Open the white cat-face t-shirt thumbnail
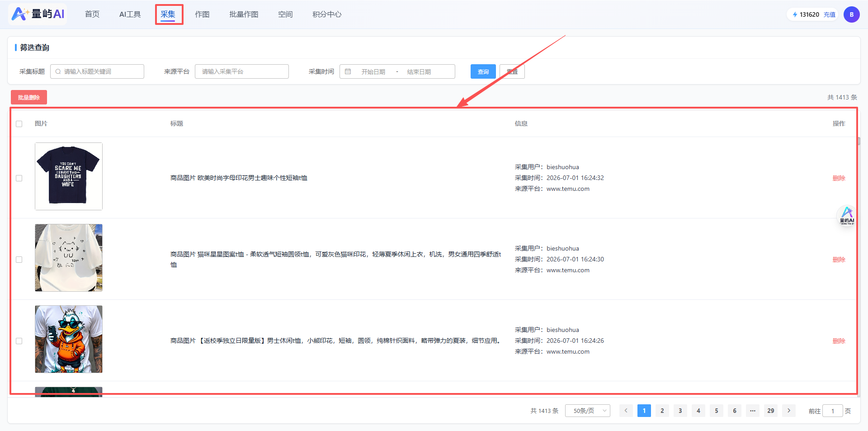Viewport: 868px width, 431px height. pos(69,258)
